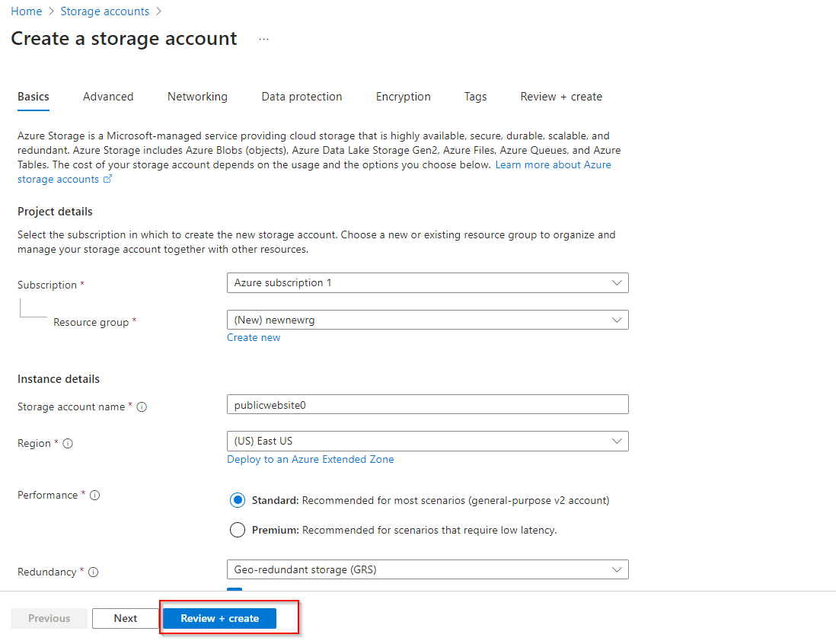Select the Standard performance radio button
The height and width of the screenshot is (644, 836).
(238, 500)
